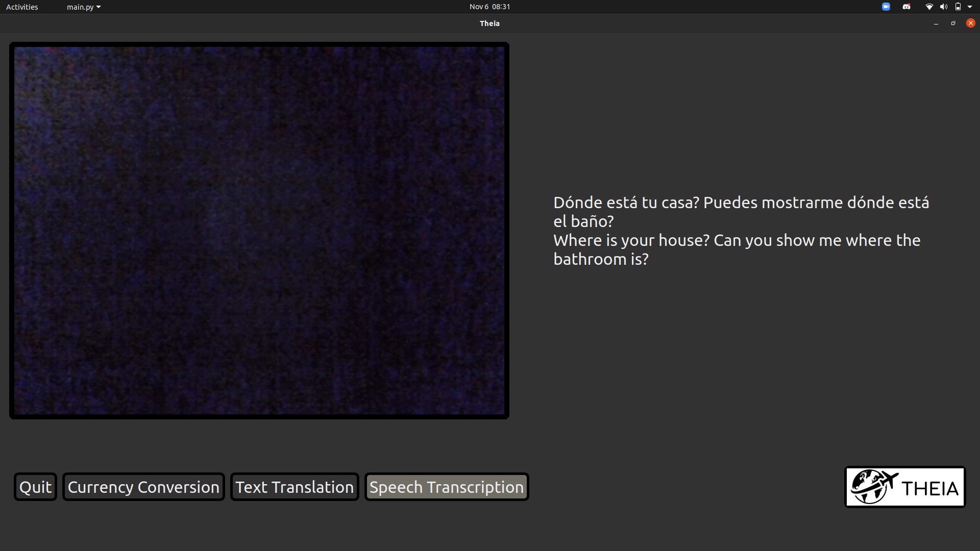Expand the system menu arrow
The height and width of the screenshot is (551, 980).
click(970, 7)
